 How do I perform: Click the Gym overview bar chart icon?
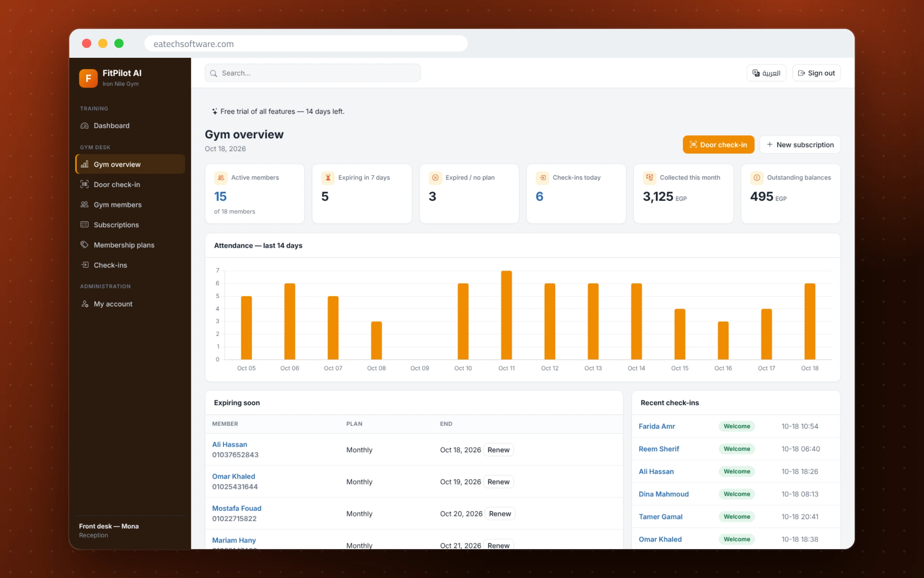[84, 164]
